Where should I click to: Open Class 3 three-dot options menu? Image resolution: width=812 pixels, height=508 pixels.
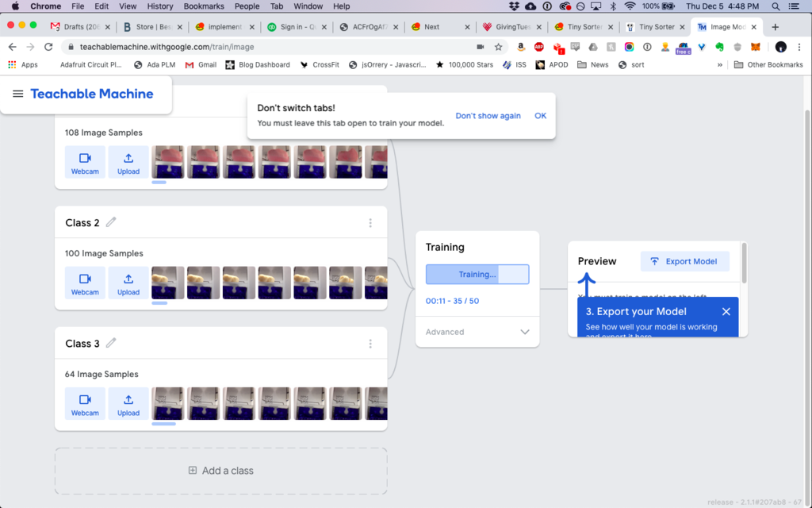tap(370, 344)
